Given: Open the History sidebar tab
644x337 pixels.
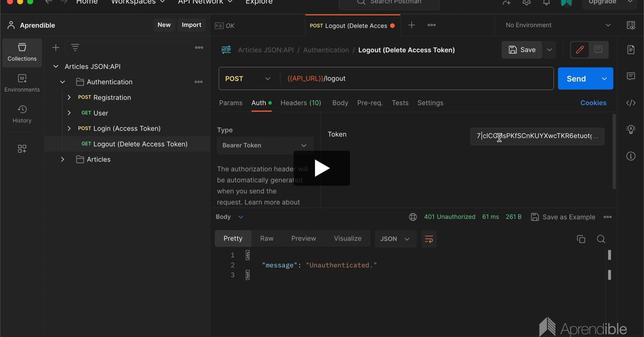Looking at the screenshot, I should point(22,114).
